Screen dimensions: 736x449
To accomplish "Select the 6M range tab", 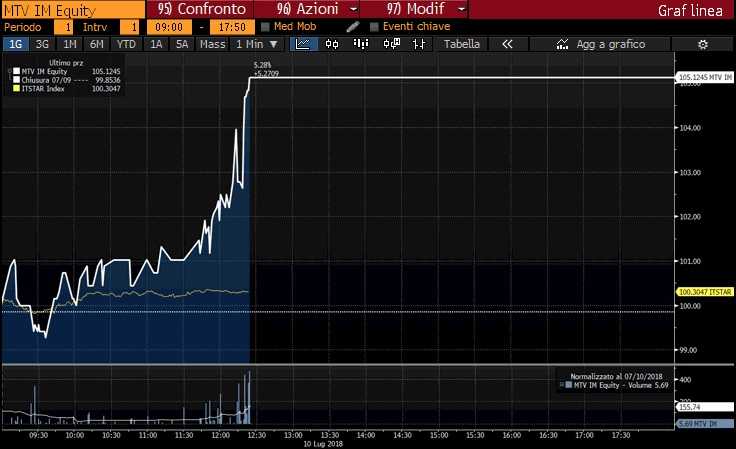I will (x=96, y=44).
